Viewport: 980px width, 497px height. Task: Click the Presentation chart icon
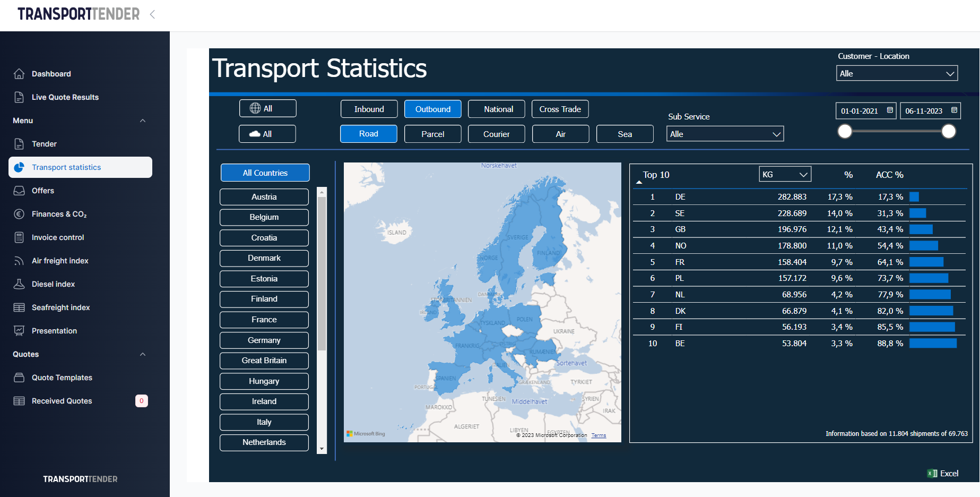19,331
